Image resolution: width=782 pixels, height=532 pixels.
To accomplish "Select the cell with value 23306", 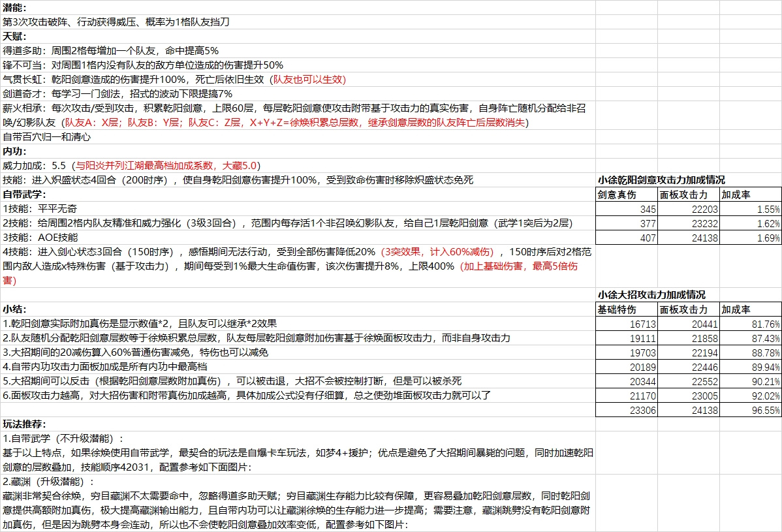I will point(627,410).
